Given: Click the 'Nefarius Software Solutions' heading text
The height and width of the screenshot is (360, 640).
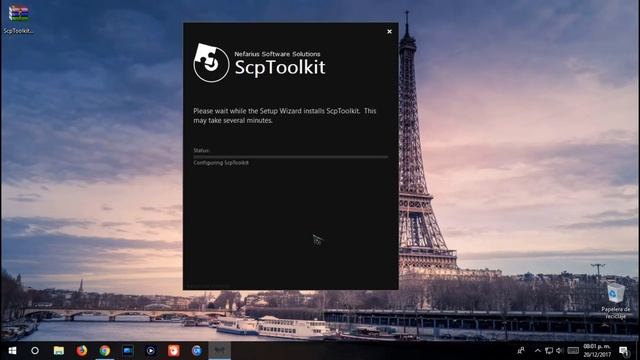Looking at the screenshot, I should click(277, 54).
